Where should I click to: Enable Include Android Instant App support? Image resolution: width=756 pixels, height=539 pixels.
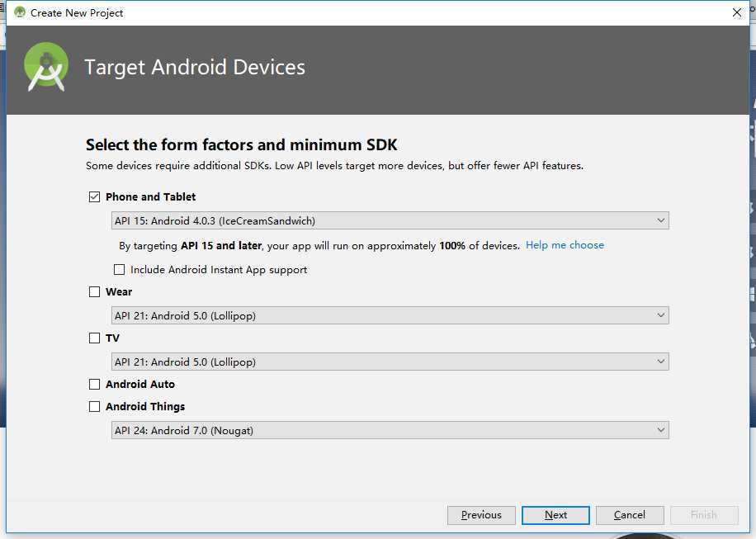pos(119,269)
